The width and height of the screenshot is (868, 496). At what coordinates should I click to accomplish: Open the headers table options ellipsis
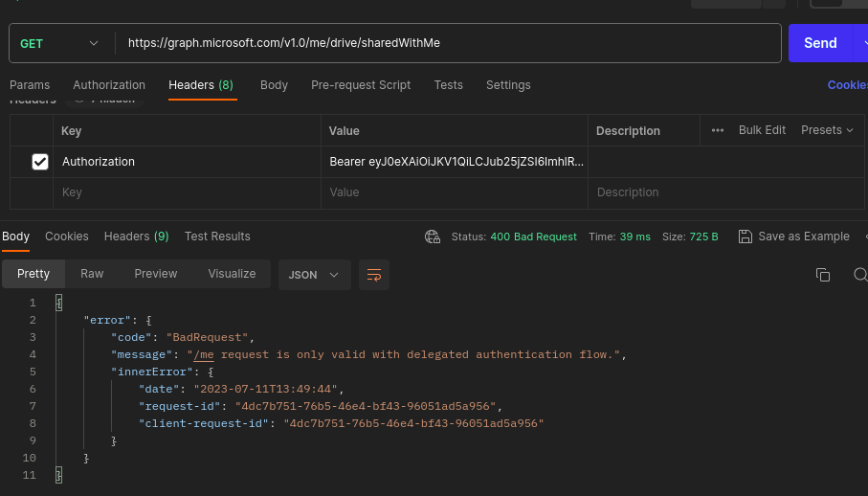[718, 130]
